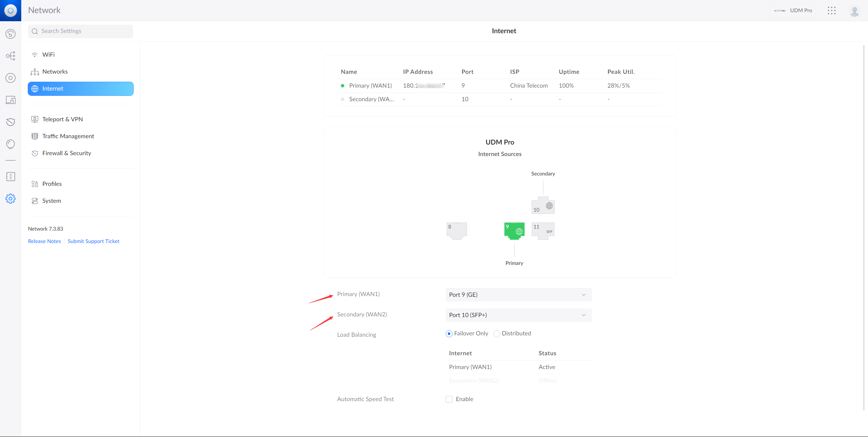Click the search magnifier icon
The width and height of the screenshot is (868, 437).
34,31
